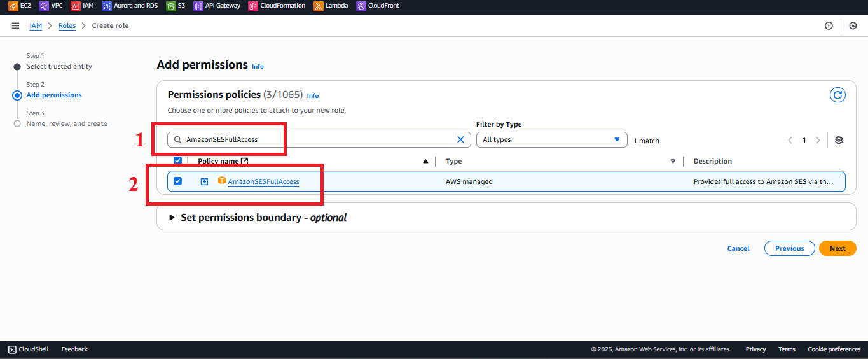
Task: Open the API Gateway service shortcut
Action: click(217, 6)
